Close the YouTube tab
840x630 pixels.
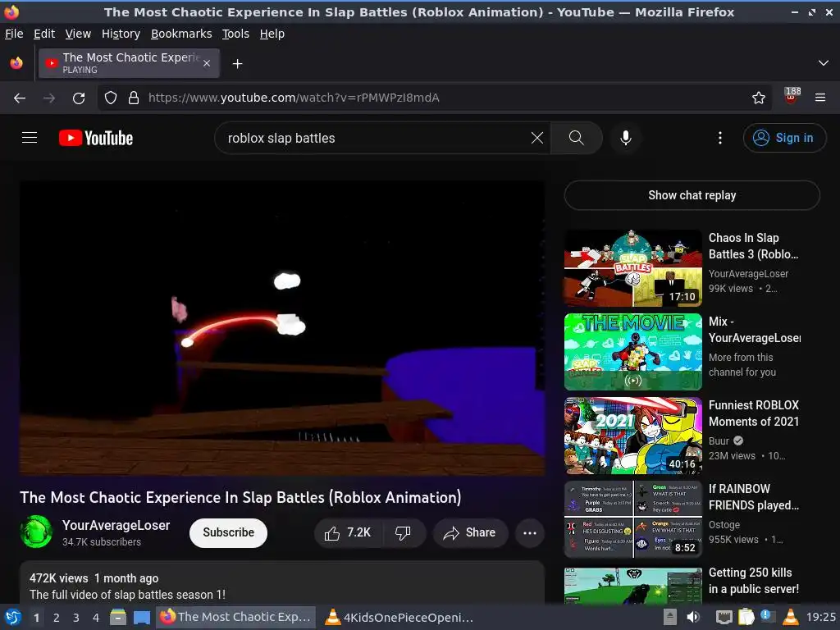coord(207,63)
